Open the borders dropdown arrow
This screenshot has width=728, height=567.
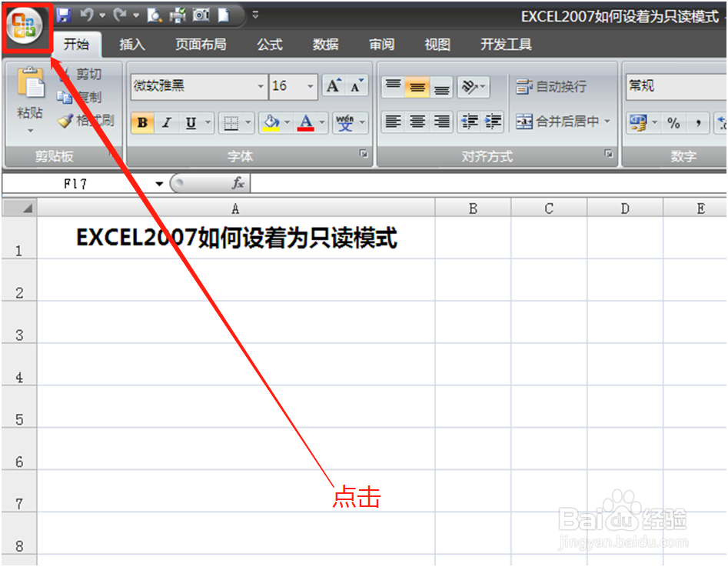coord(248,122)
